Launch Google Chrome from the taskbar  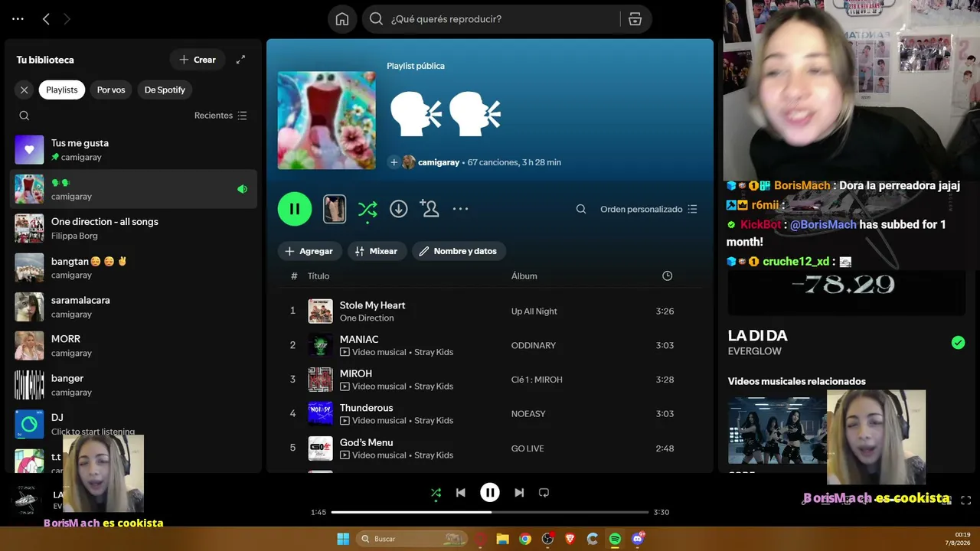525,539
